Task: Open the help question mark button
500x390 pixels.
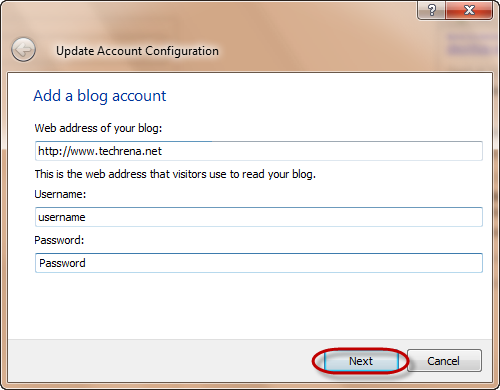Action: [x=431, y=10]
